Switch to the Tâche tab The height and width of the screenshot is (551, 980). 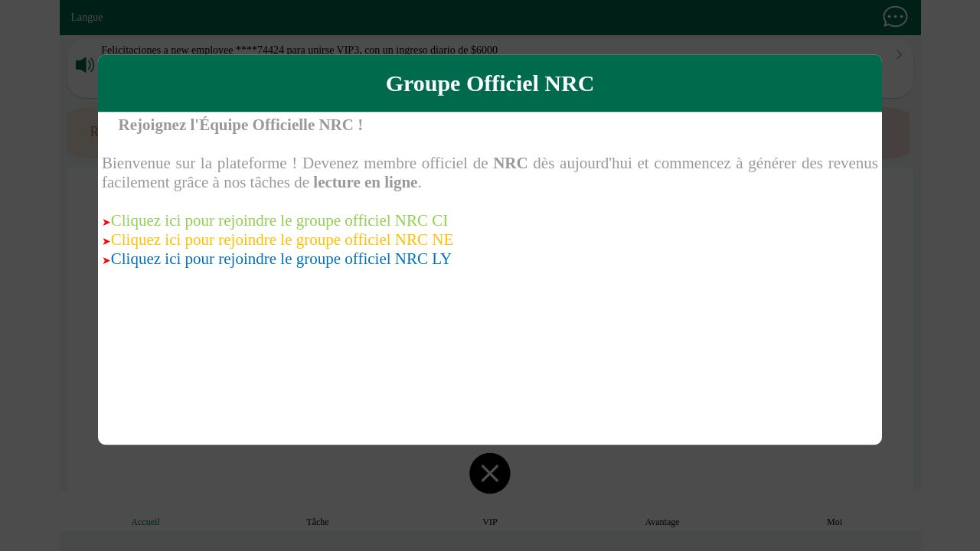pos(318,522)
